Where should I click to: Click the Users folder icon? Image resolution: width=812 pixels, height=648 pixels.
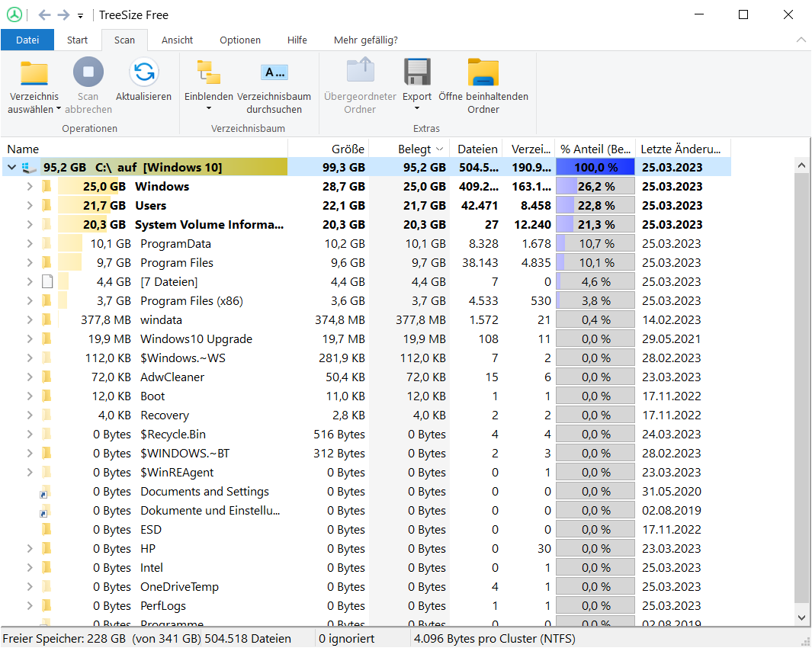(47, 206)
